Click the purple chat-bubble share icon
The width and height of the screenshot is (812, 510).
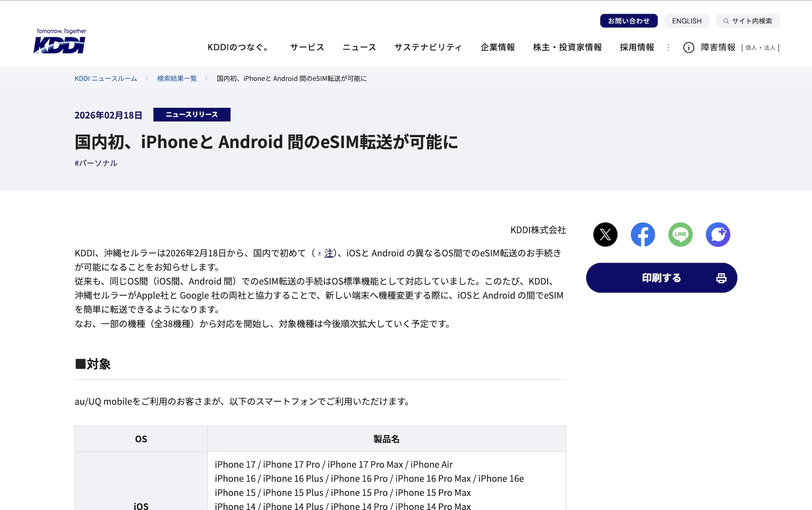click(x=718, y=234)
